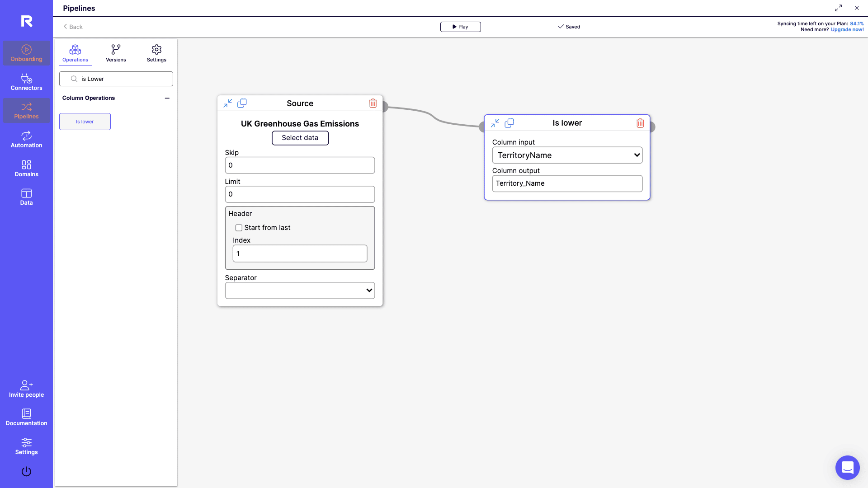Collapse the Column Operations section
Screen dimensions: 868x488
[167, 98]
